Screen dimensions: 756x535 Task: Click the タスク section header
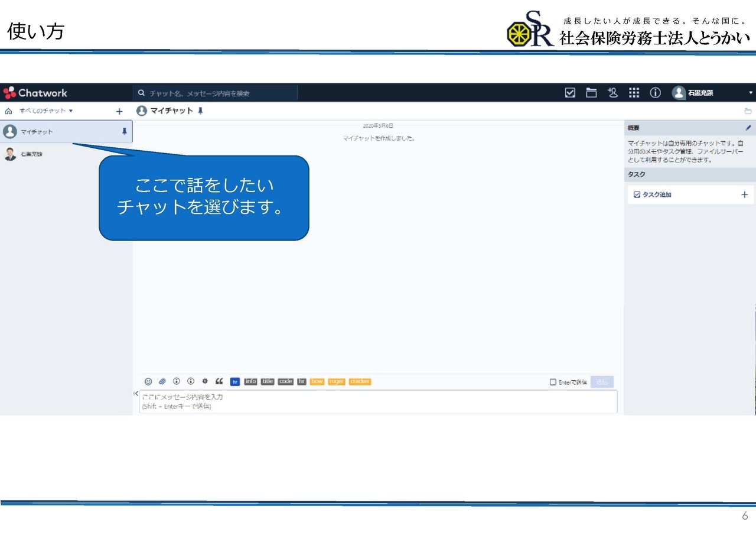pyautogui.click(x=690, y=174)
